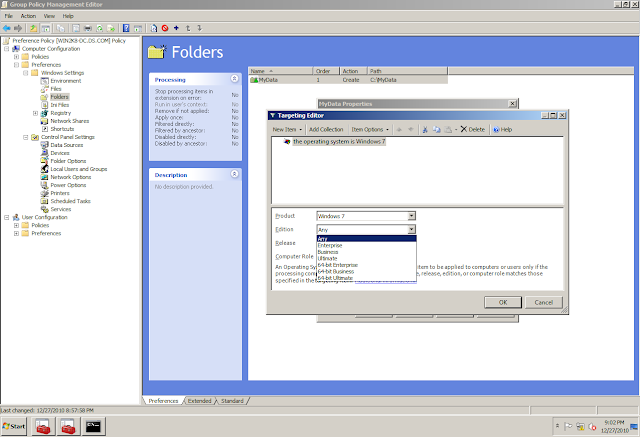
Task: Expand the Registry tree node
Action: 35,113
